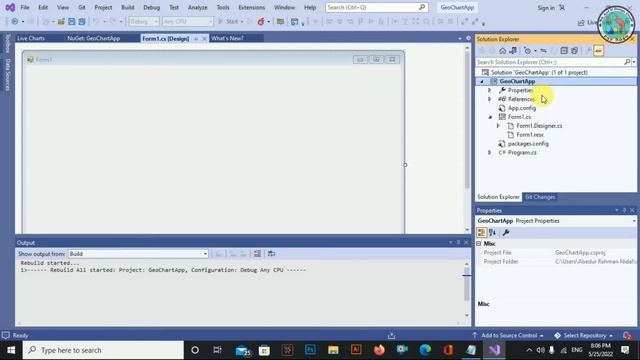This screenshot has width=640, height=360.
Task: Expand the Form1.Designer.cs node
Action: click(x=498, y=126)
